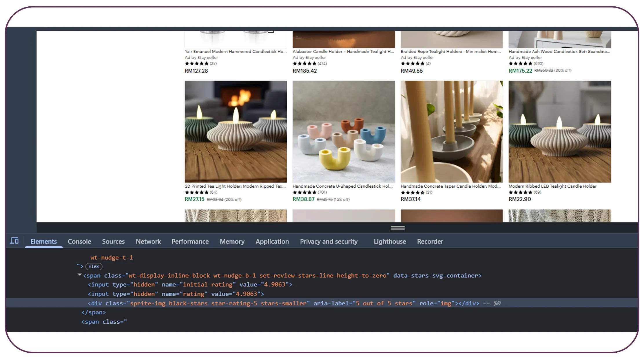Screen dimensions: 644x359
Task: Open the Performance panel
Action: (x=190, y=241)
